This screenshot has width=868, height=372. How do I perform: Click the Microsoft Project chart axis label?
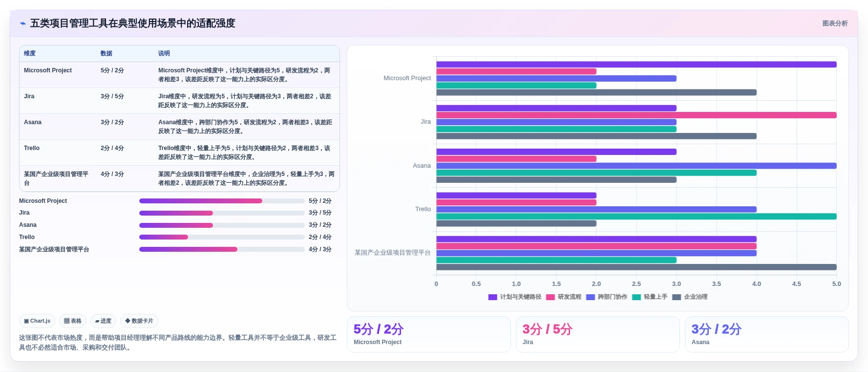[x=407, y=78]
